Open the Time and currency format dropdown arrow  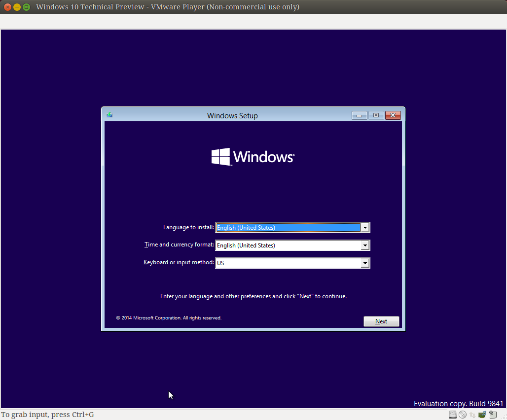[365, 245]
